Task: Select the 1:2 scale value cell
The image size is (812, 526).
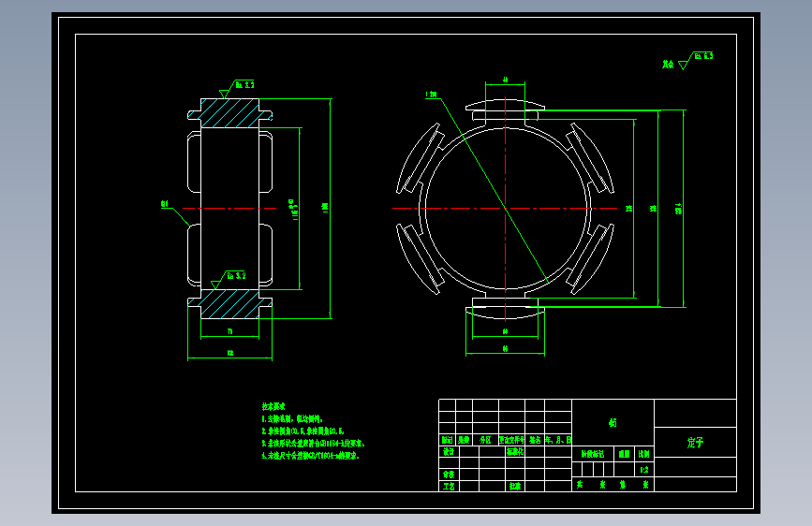Action: 643,470
